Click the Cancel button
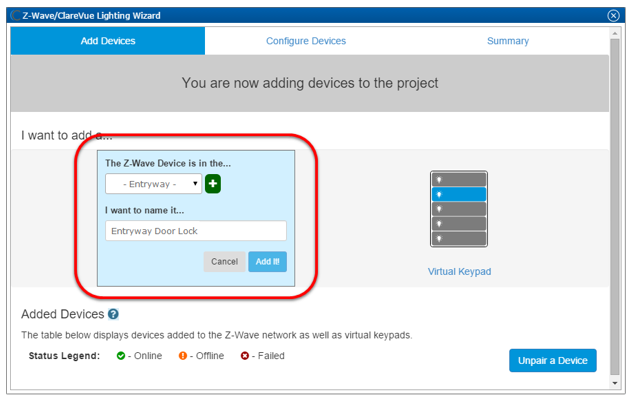The image size is (631, 400). (x=225, y=262)
